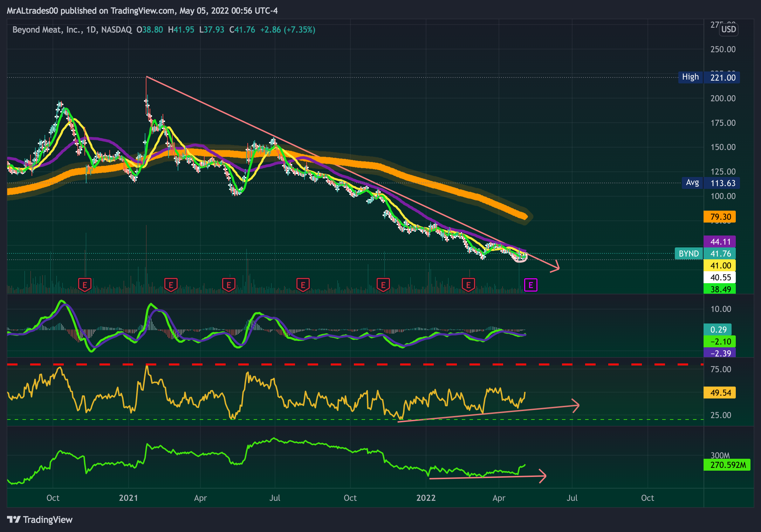Click the OBV 270.592M value label
This screenshot has width=761, height=532.
coord(727,465)
